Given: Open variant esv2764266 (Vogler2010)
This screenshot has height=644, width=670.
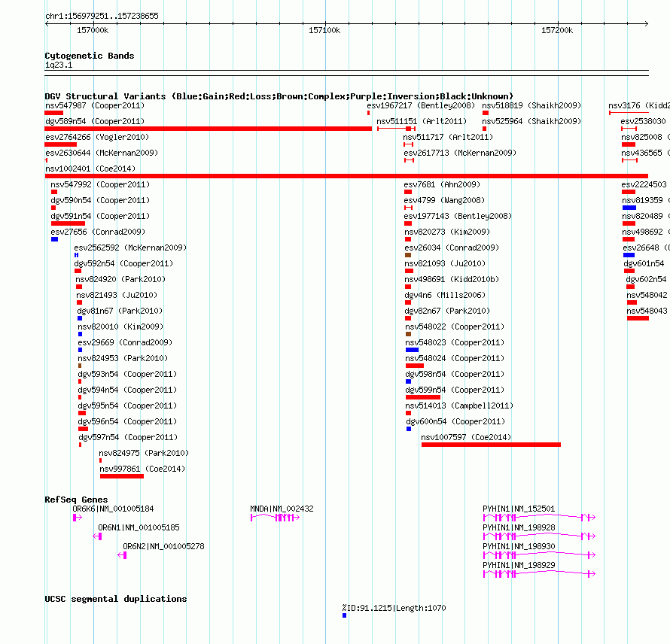Looking at the screenshot, I should 97,137.
